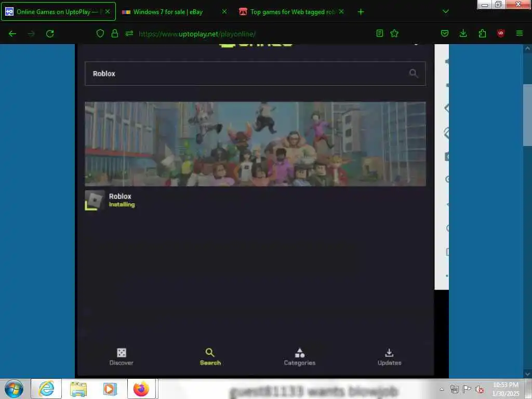Click the Roblox title text
The width and height of the screenshot is (532, 399).
click(120, 196)
